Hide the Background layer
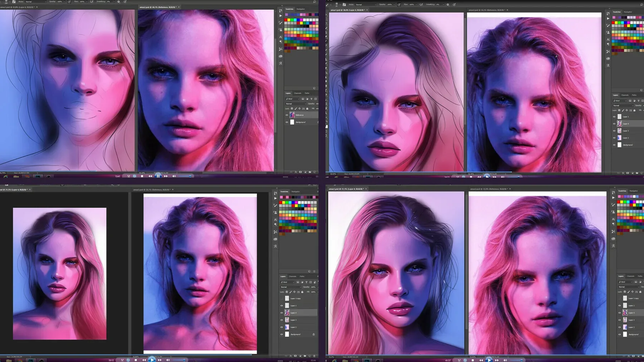 click(282, 334)
